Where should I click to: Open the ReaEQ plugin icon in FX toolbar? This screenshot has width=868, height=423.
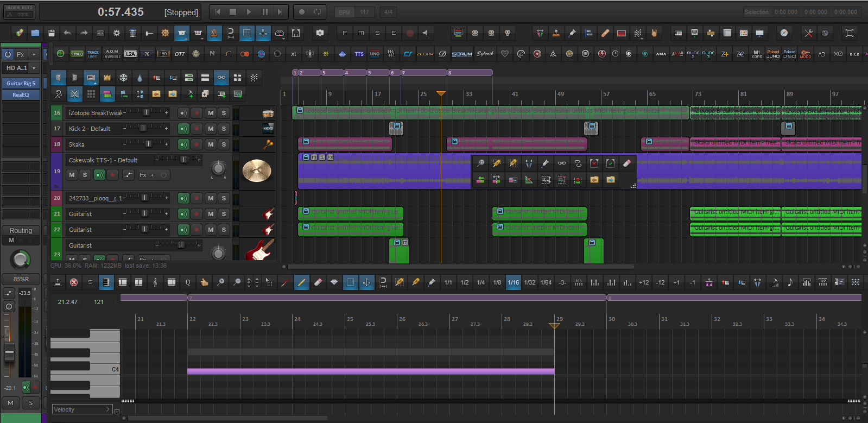coord(77,54)
